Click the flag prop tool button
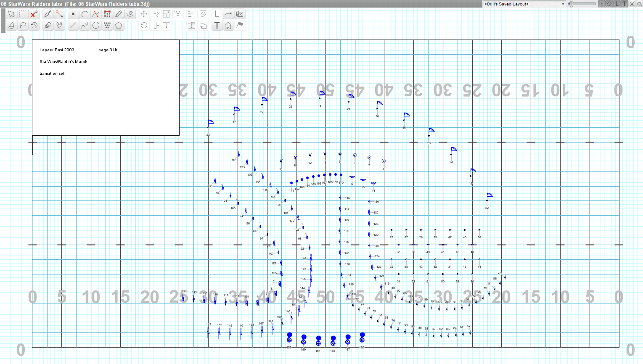The image size is (643, 364). point(240,26)
